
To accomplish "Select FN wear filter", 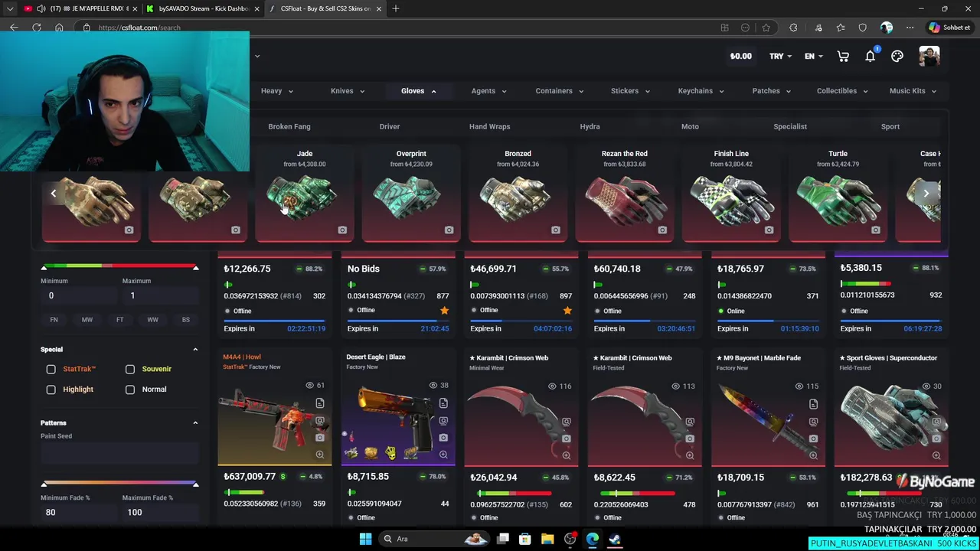I will 54,320.
